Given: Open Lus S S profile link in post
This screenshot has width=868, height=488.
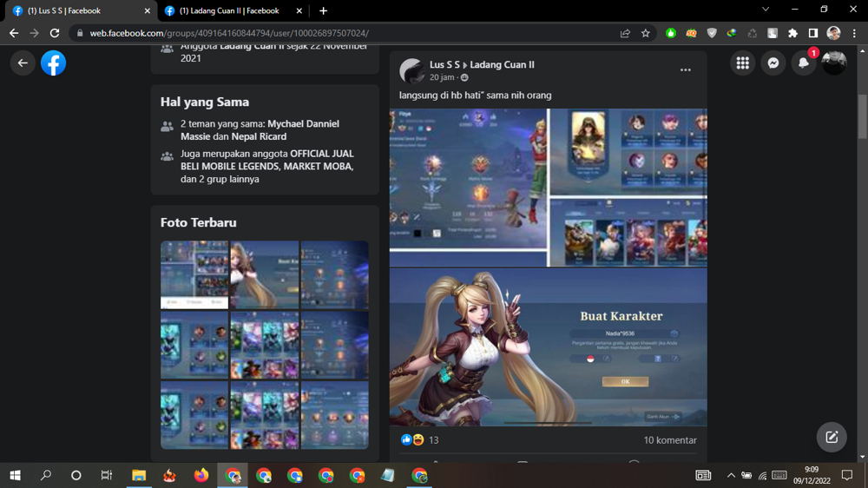Looking at the screenshot, I should click(444, 65).
